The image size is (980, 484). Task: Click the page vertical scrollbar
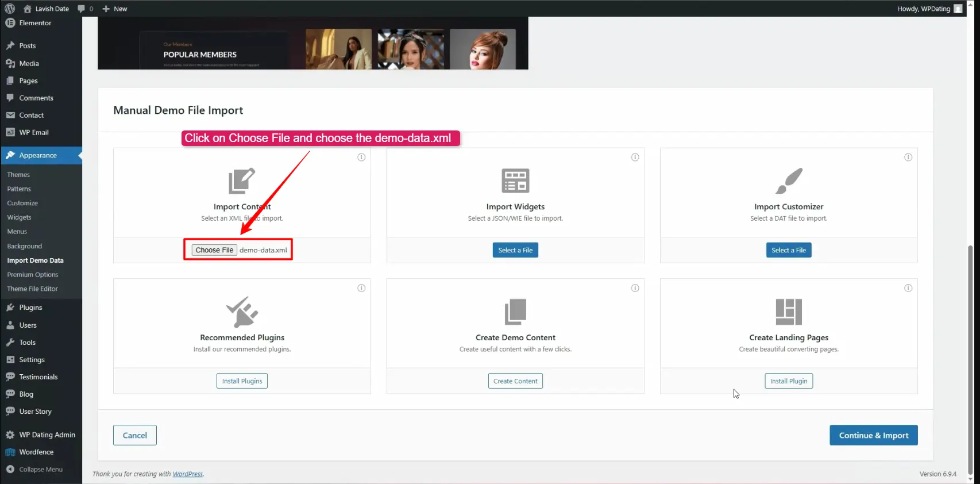point(970,356)
